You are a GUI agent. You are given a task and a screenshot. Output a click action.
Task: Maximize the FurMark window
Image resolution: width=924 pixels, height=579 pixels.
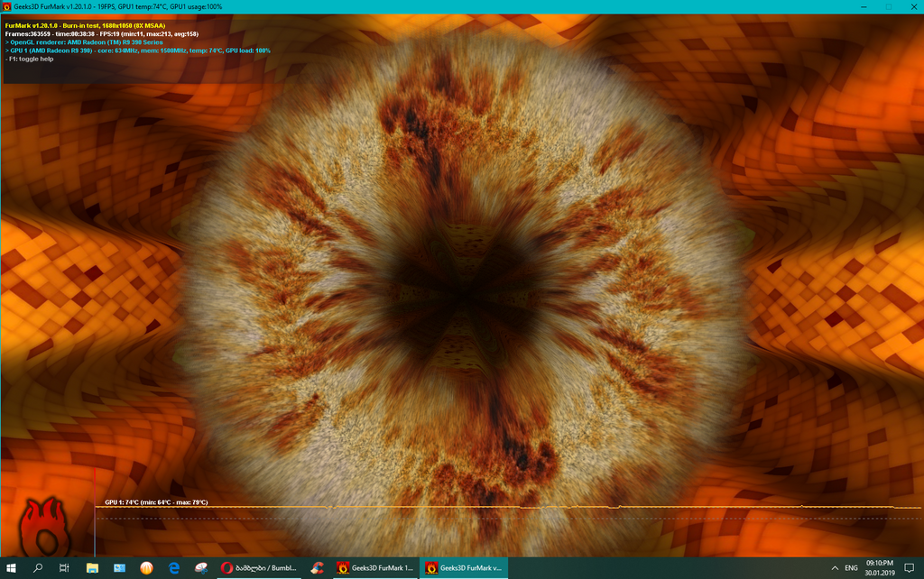click(888, 6)
